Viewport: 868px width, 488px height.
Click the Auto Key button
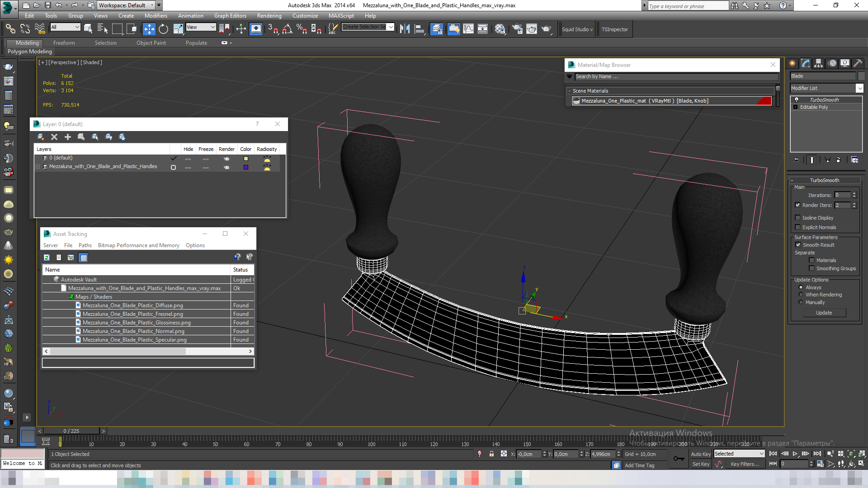point(700,454)
